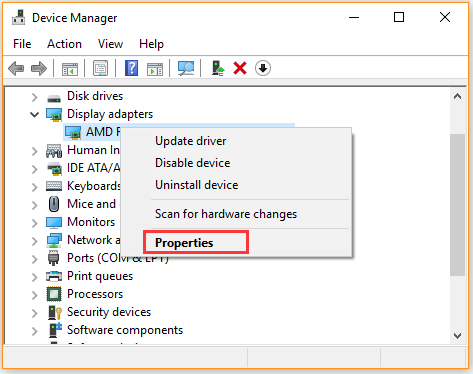Click the Back arrow toolbar icon

tap(16, 69)
